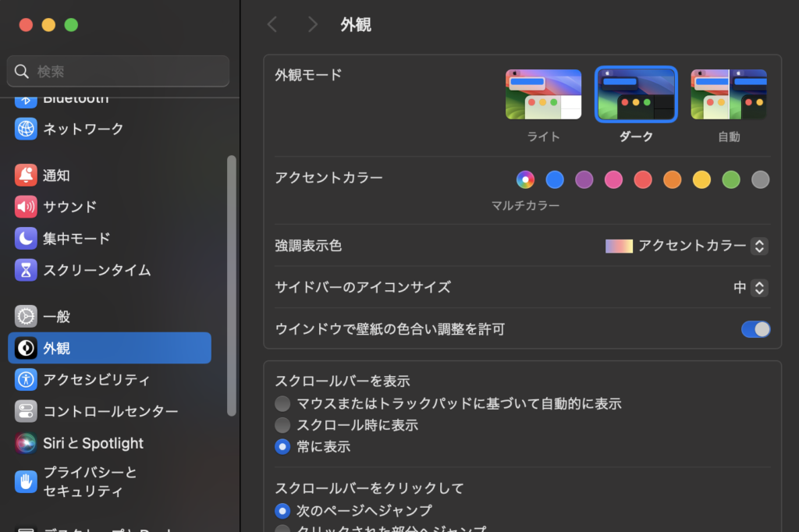799x532 pixels.
Task: Choose the blue accent color
Action: pyautogui.click(x=555, y=179)
